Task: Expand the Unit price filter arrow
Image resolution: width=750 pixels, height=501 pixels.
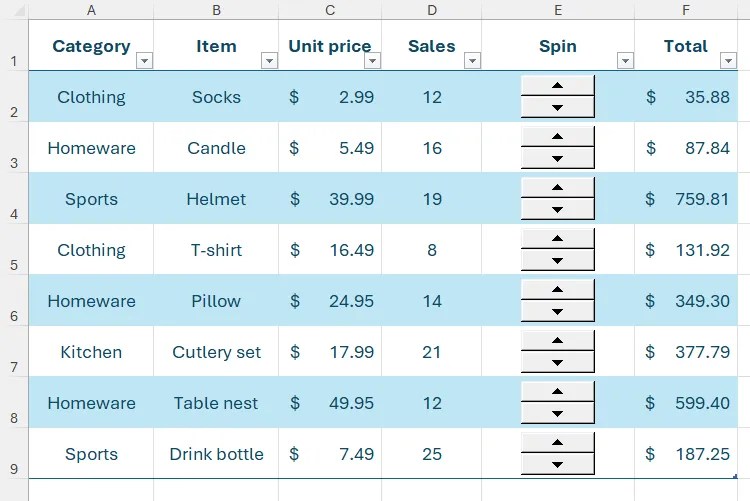Action: [x=373, y=61]
